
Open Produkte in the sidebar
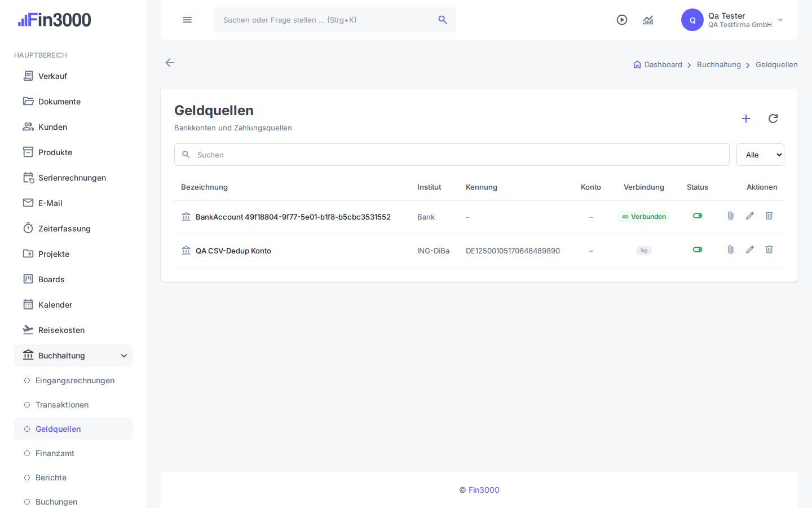73,152
